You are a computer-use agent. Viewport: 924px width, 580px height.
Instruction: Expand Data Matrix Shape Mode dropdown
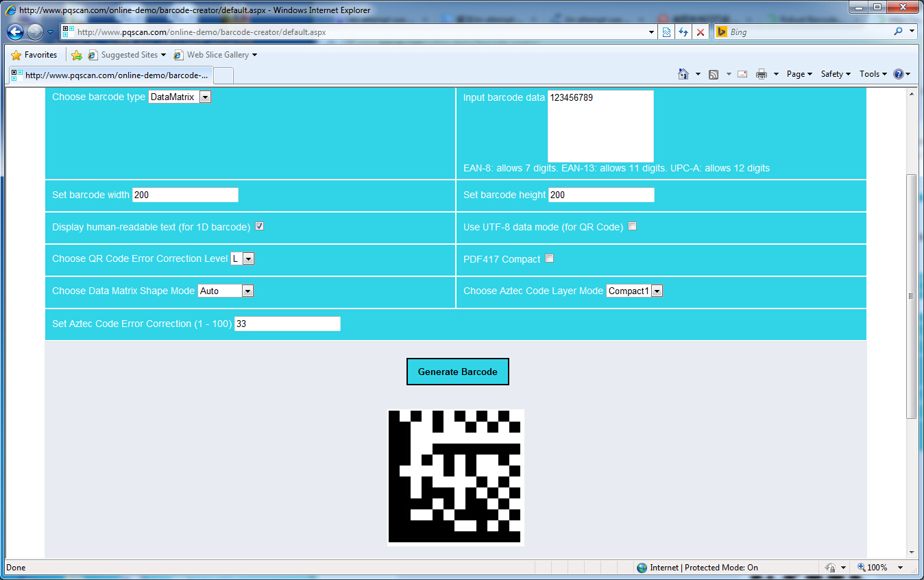[226, 291]
